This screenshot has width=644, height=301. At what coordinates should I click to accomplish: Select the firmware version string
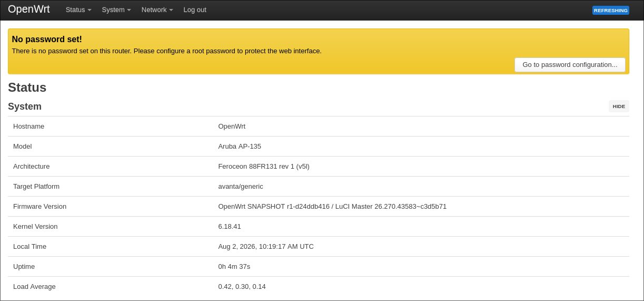[332, 207]
